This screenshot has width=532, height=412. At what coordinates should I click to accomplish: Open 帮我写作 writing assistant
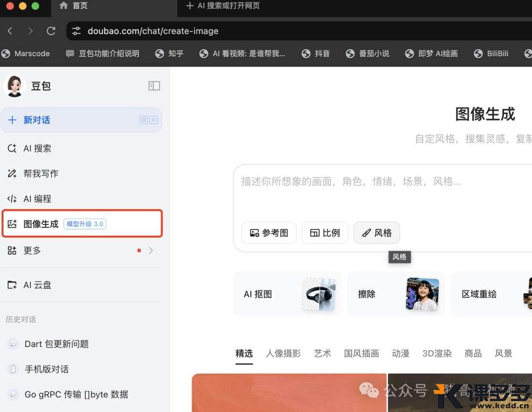(x=40, y=174)
